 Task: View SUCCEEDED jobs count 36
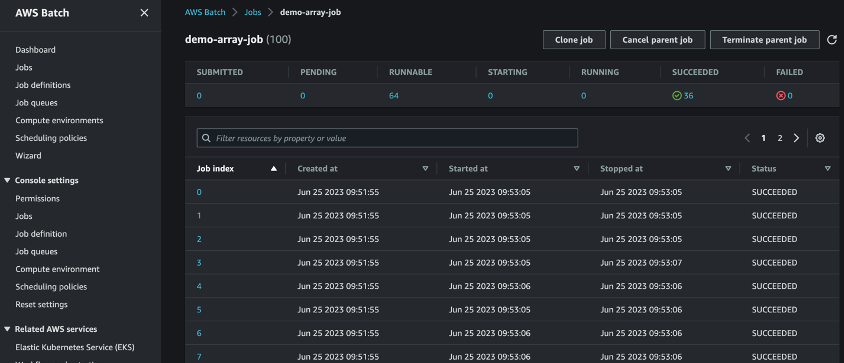(688, 96)
